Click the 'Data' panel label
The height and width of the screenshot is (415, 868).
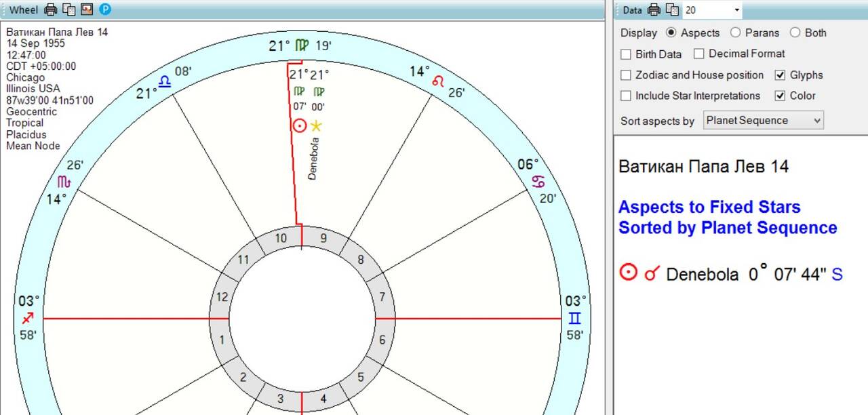click(632, 10)
